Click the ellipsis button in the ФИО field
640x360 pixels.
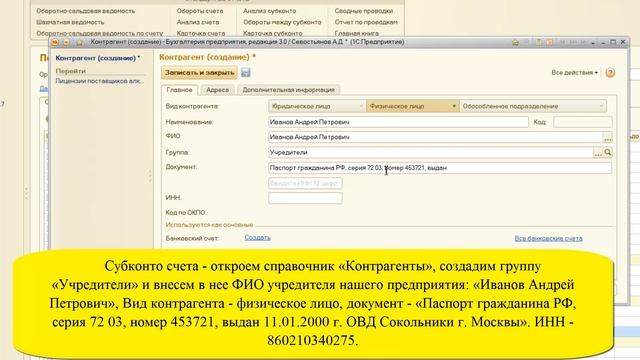click(x=607, y=137)
